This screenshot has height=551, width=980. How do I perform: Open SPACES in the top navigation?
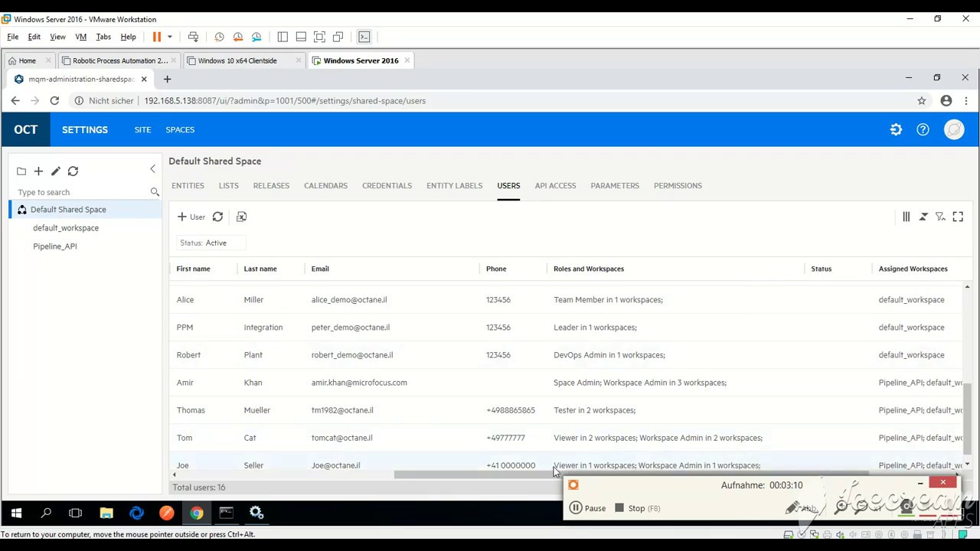[x=180, y=130]
